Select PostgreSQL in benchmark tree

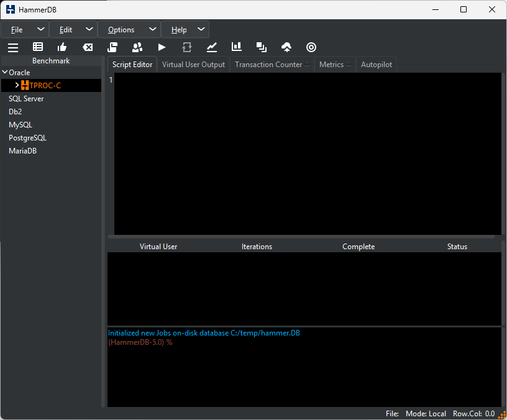point(27,138)
